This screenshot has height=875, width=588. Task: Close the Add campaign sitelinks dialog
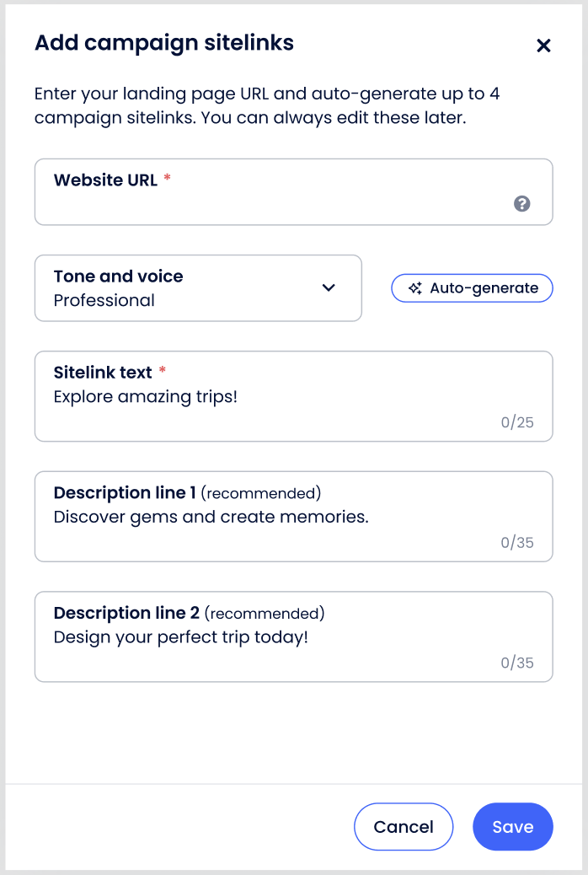[x=543, y=46]
